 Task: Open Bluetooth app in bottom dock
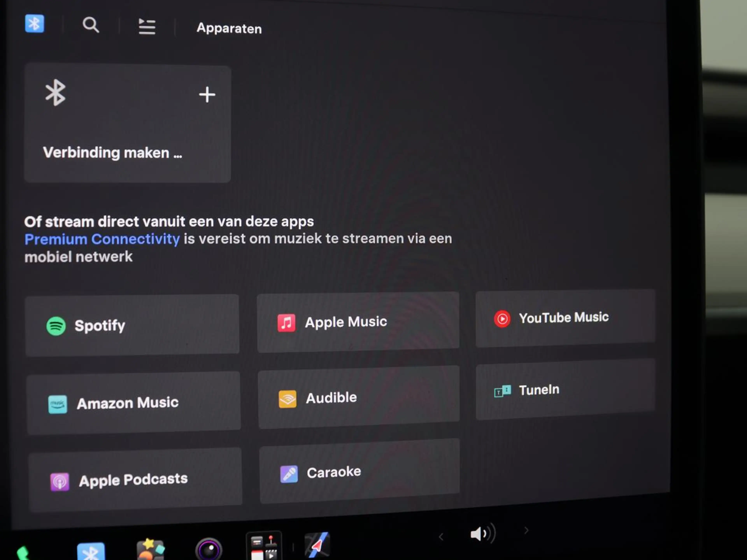click(x=91, y=551)
